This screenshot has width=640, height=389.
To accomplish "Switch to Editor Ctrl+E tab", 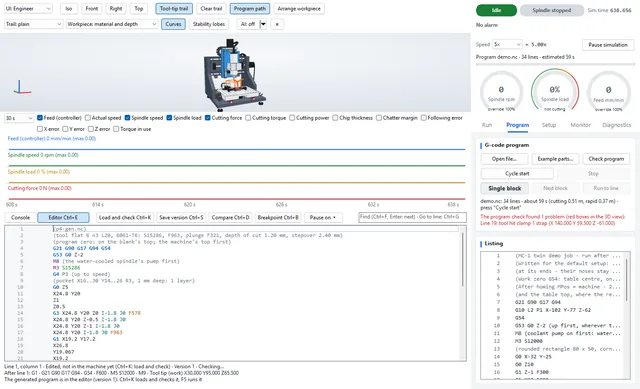I will 63,218.
